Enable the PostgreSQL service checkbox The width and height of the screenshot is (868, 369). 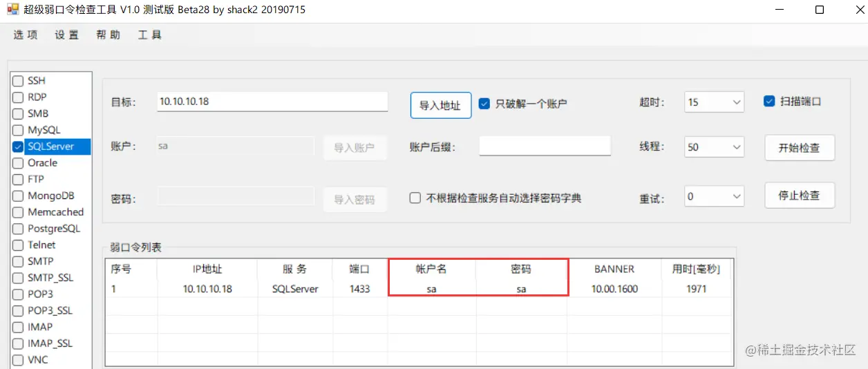click(x=18, y=229)
